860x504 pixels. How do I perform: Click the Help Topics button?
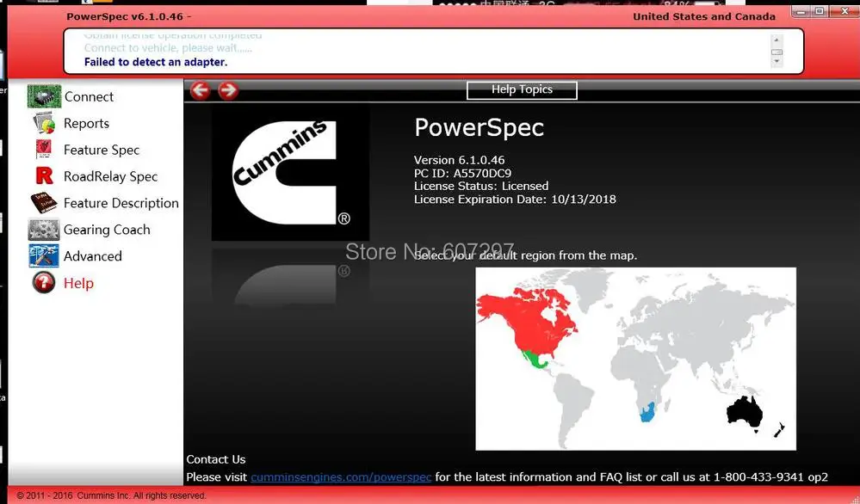click(522, 89)
